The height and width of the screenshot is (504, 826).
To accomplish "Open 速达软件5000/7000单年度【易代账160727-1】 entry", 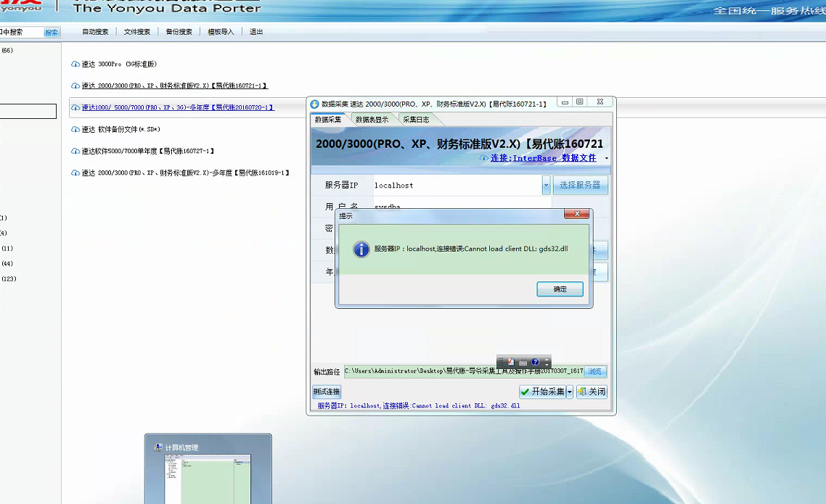I will [147, 151].
